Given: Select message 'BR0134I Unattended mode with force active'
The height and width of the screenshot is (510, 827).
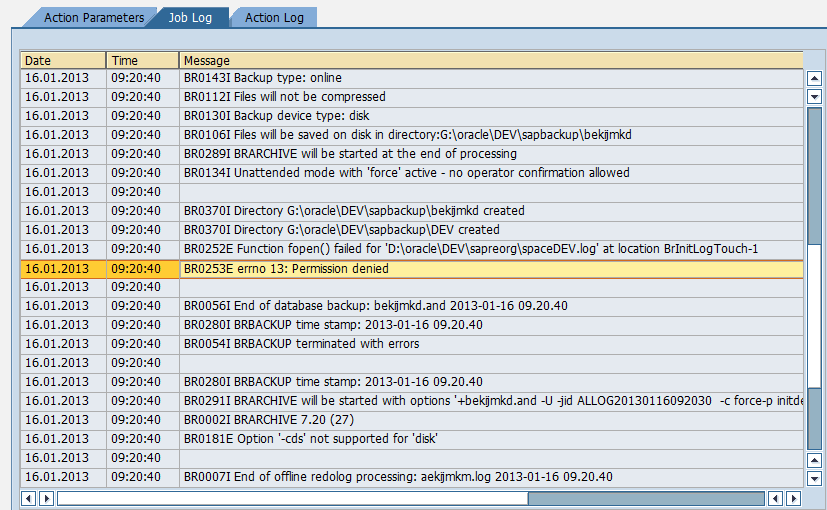Looking at the screenshot, I should click(x=491, y=173).
